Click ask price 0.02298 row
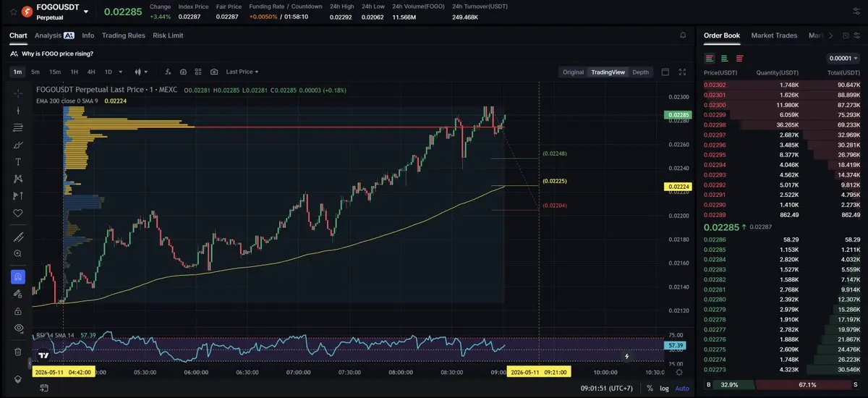This screenshot has width=868, height=398. (781, 125)
